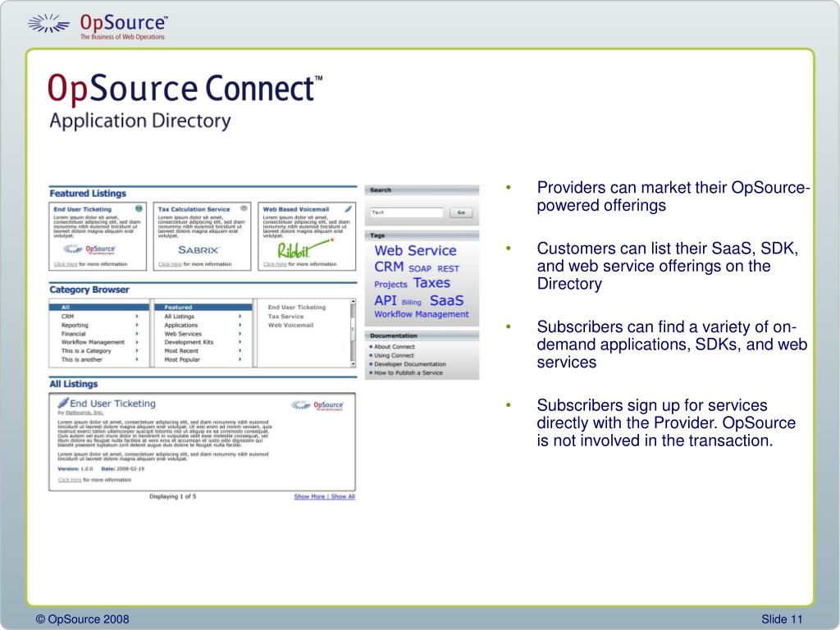Expand This is a Category arrow
Screen dimensions: 840x630
pyautogui.click(x=137, y=351)
